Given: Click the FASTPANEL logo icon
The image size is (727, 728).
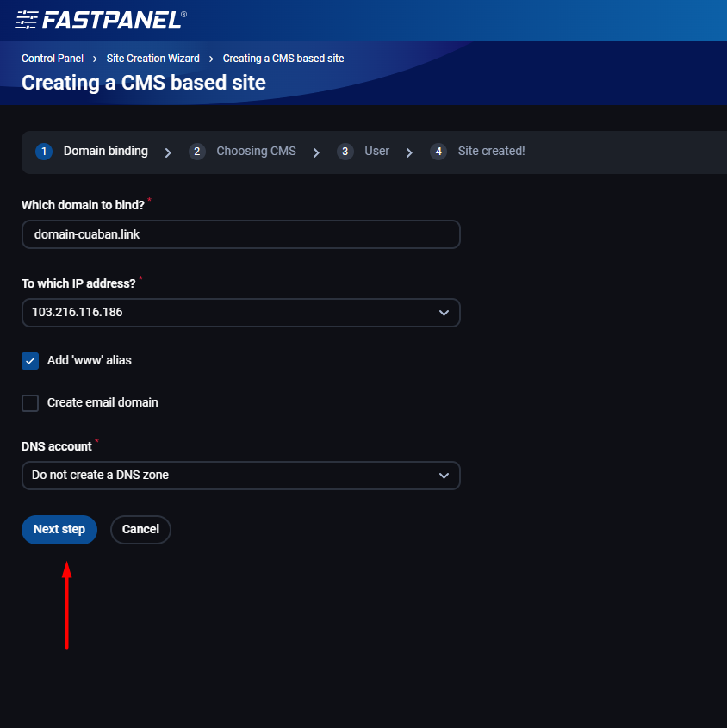Looking at the screenshot, I should click(x=26, y=21).
